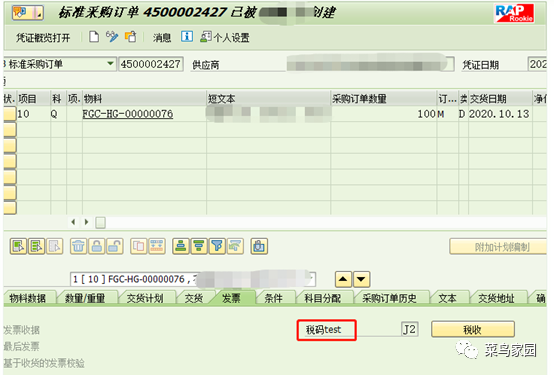Viewport: 554px width, 375px height.
Task: Click the 发票收据 label
Action: click(x=22, y=330)
